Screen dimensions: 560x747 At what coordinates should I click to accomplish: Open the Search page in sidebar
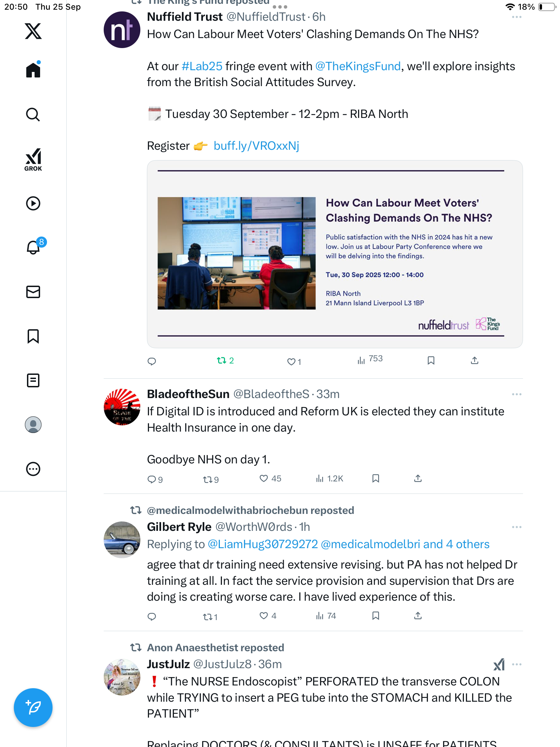(33, 114)
